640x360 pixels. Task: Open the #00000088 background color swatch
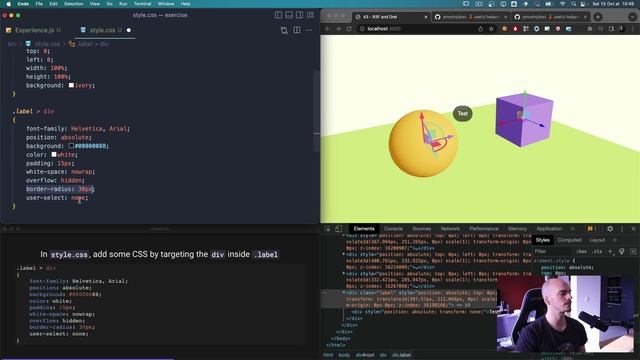tap(71, 146)
